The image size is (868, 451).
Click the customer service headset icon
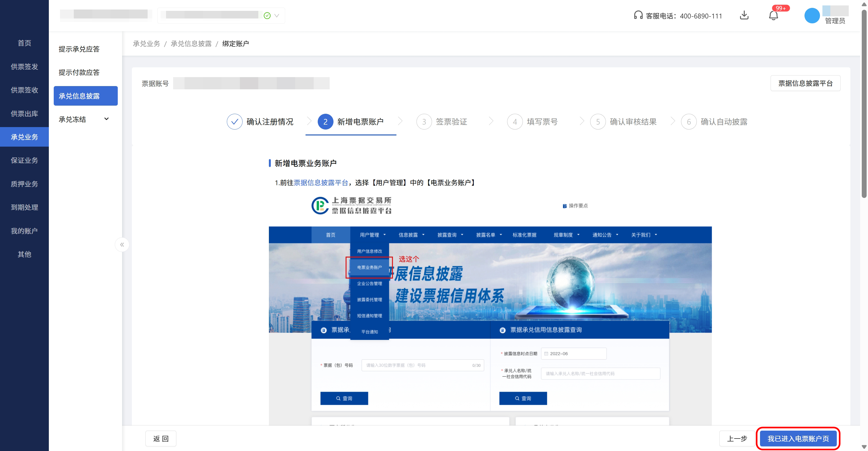pyautogui.click(x=638, y=15)
